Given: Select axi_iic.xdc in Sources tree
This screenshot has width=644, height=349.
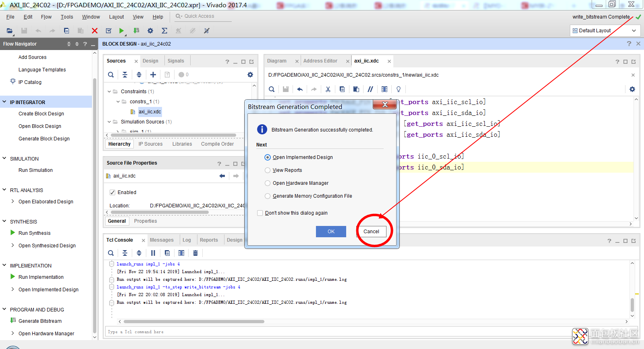Looking at the screenshot, I should tap(150, 112).
